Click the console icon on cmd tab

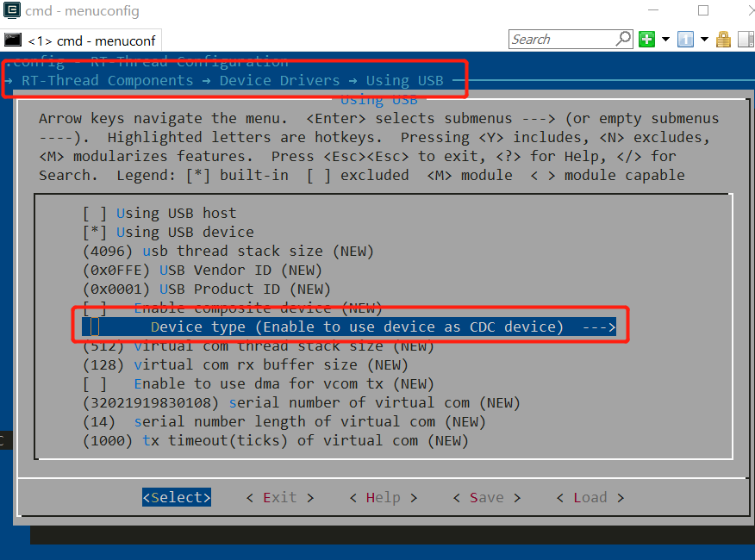click(x=13, y=40)
